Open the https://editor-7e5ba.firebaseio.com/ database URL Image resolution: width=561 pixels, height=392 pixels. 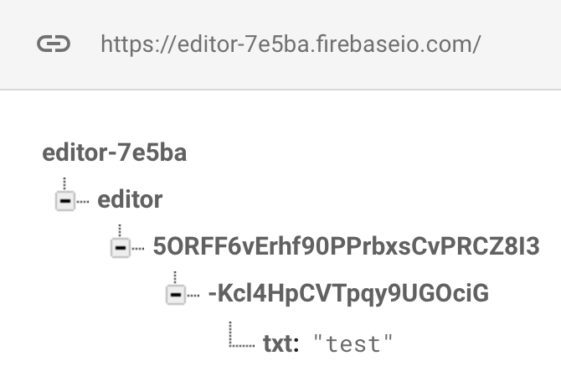(291, 44)
